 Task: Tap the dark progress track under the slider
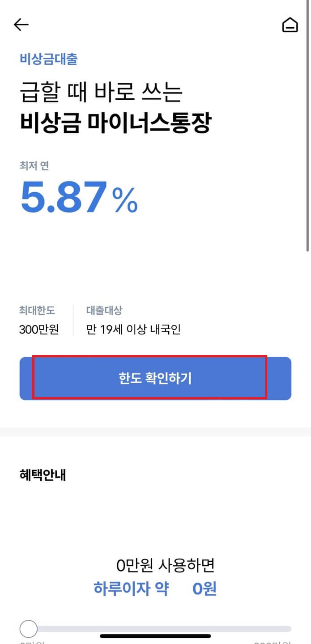pos(155,635)
